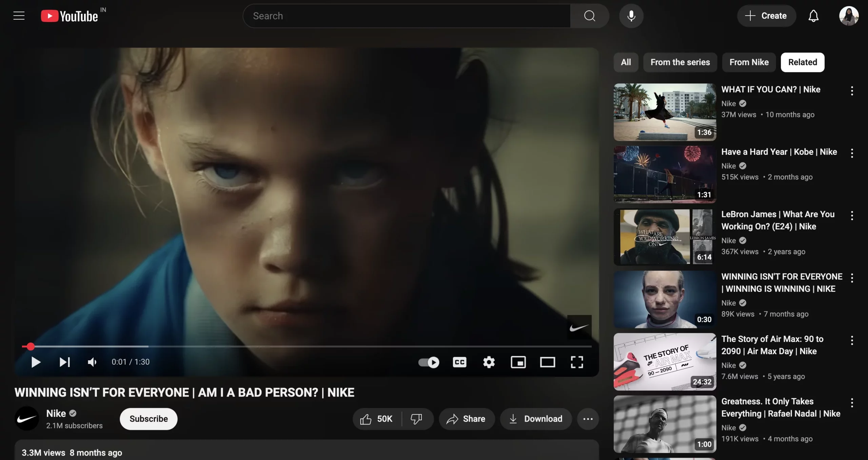Click title 'The Story of Air Max: 90 to 2090'
Screen dimensions: 868x460
click(x=772, y=345)
